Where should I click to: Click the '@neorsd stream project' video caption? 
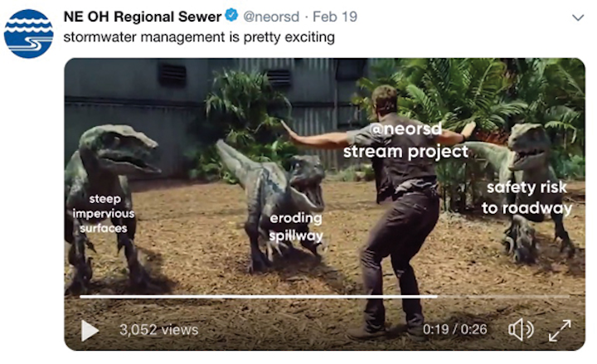[405, 140]
